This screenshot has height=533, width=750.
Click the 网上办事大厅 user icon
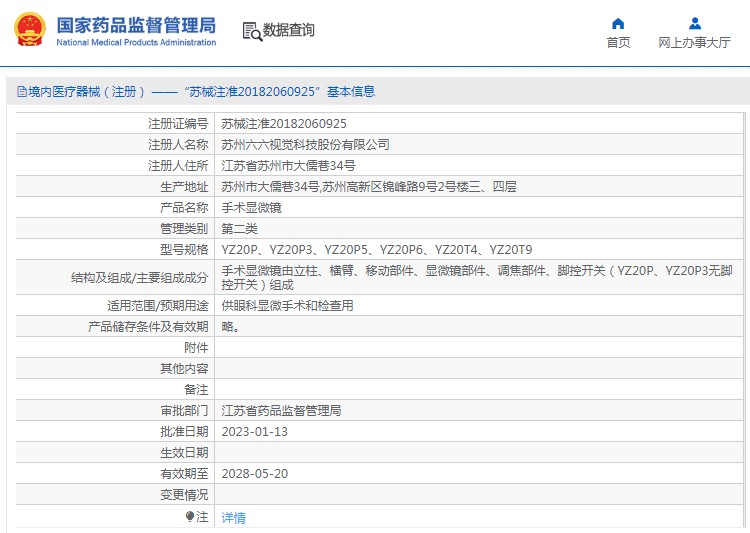695,23
